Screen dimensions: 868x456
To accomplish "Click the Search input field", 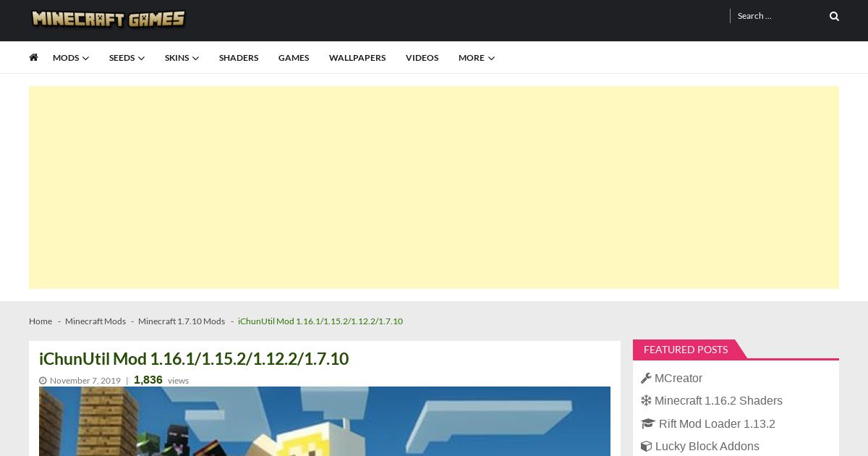I will click(779, 16).
